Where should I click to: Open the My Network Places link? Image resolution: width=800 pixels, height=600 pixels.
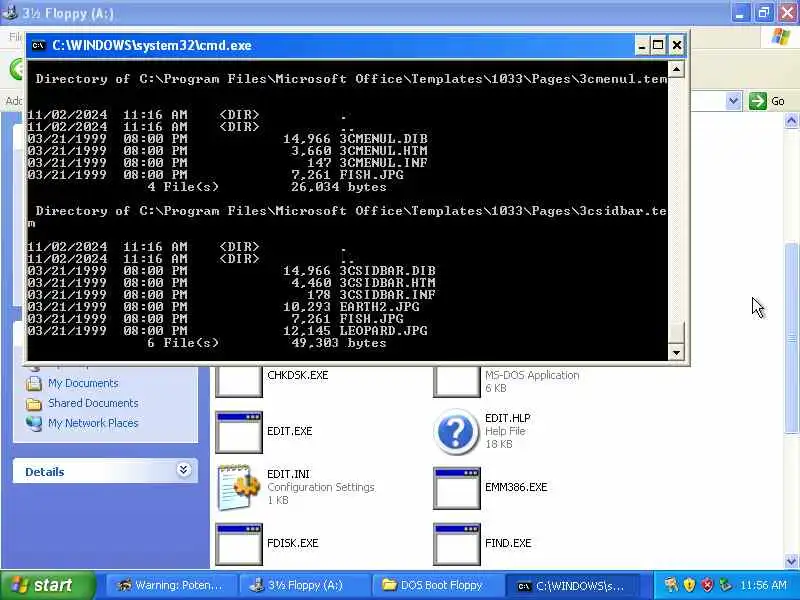[93, 423]
